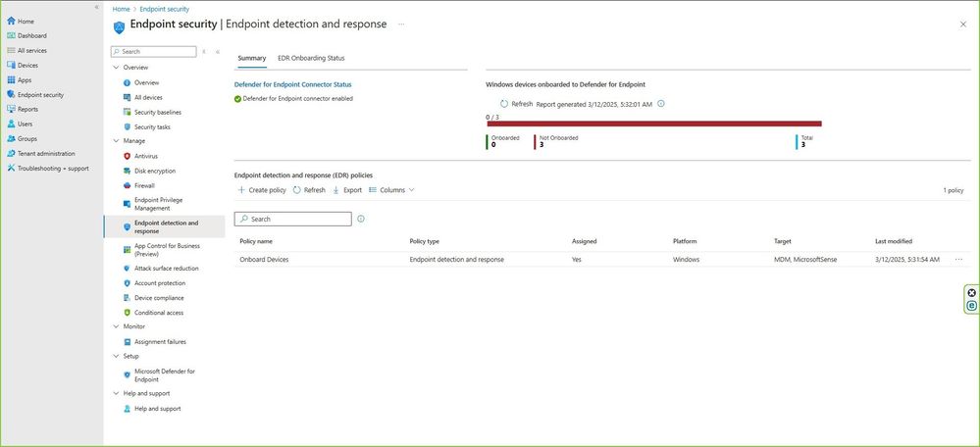Open Account protection
The height and width of the screenshot is (447, 980).
point(153,283)
